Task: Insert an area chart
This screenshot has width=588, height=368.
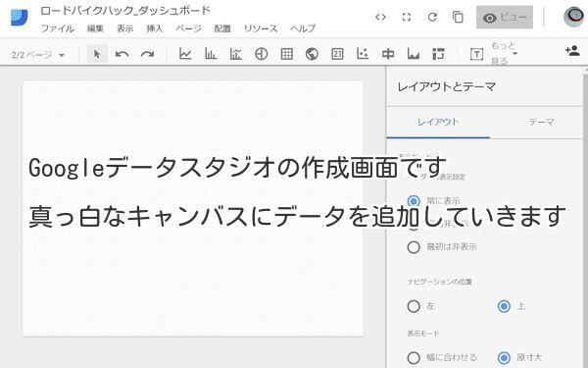Action: (414, 54)
